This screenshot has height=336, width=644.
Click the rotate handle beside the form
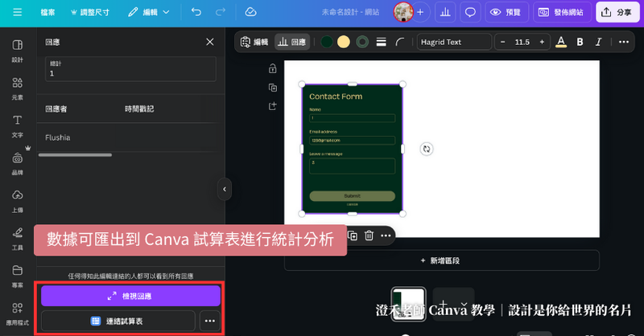click(427, 149)
